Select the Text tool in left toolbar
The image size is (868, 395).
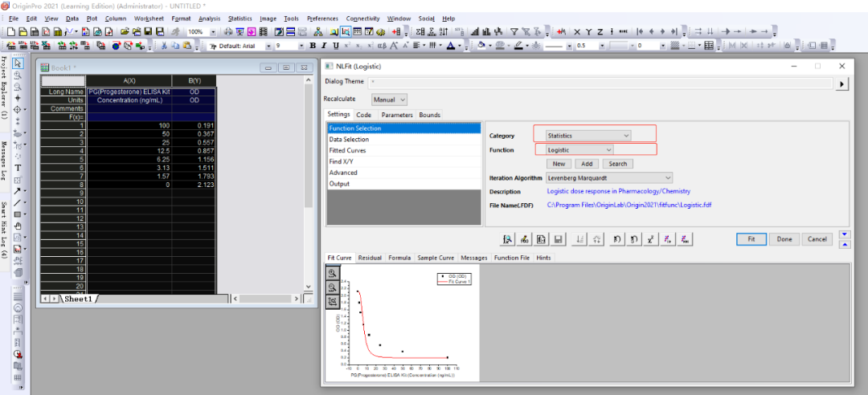18,168
